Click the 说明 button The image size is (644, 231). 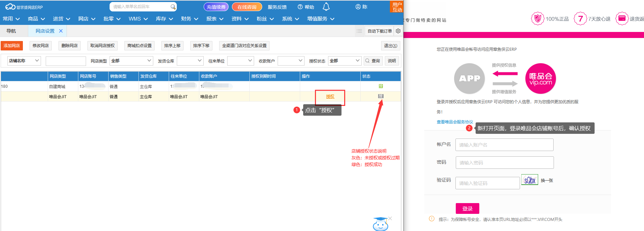click(392, 61)
